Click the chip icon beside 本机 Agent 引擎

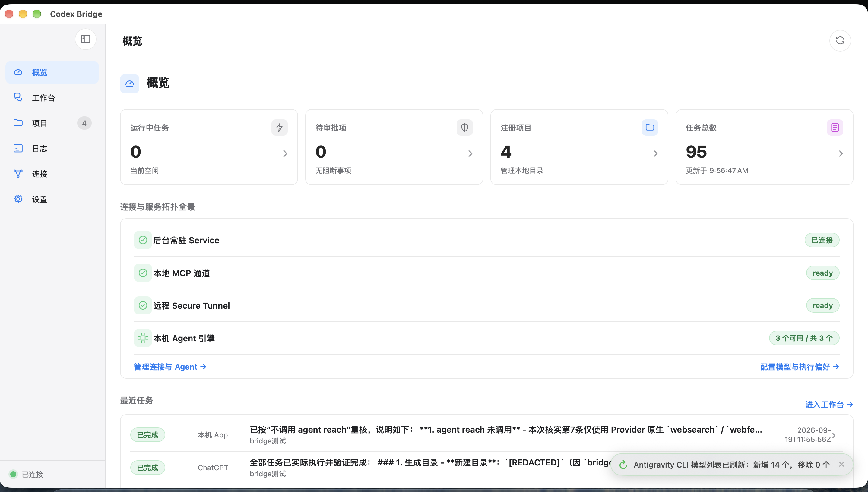tap(143, 338)
